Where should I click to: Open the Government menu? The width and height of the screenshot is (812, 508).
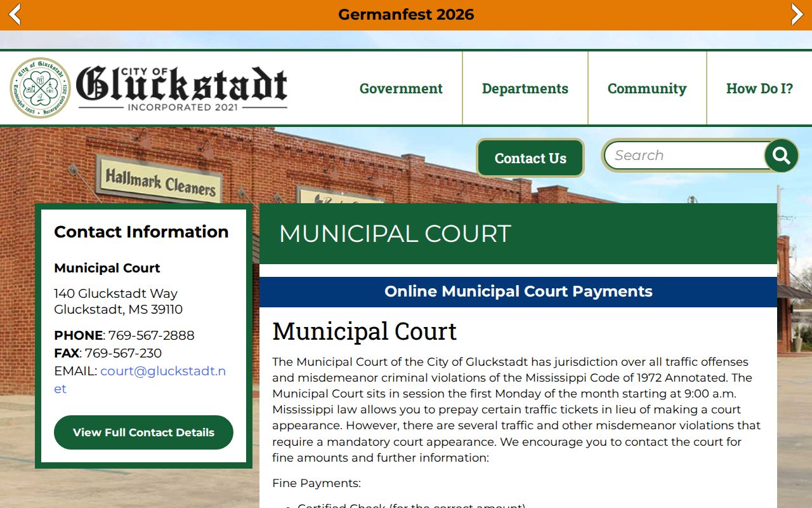click(x=401, y=88)
